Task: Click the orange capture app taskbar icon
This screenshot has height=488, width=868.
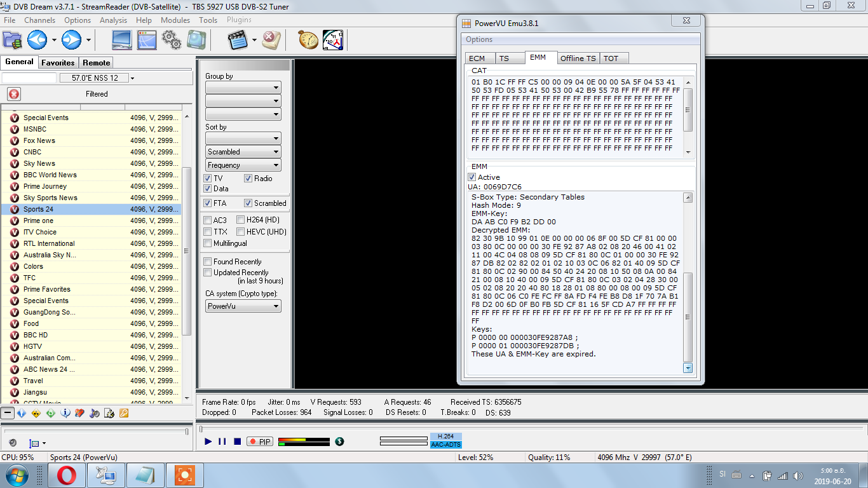Action: coord(185,475)
